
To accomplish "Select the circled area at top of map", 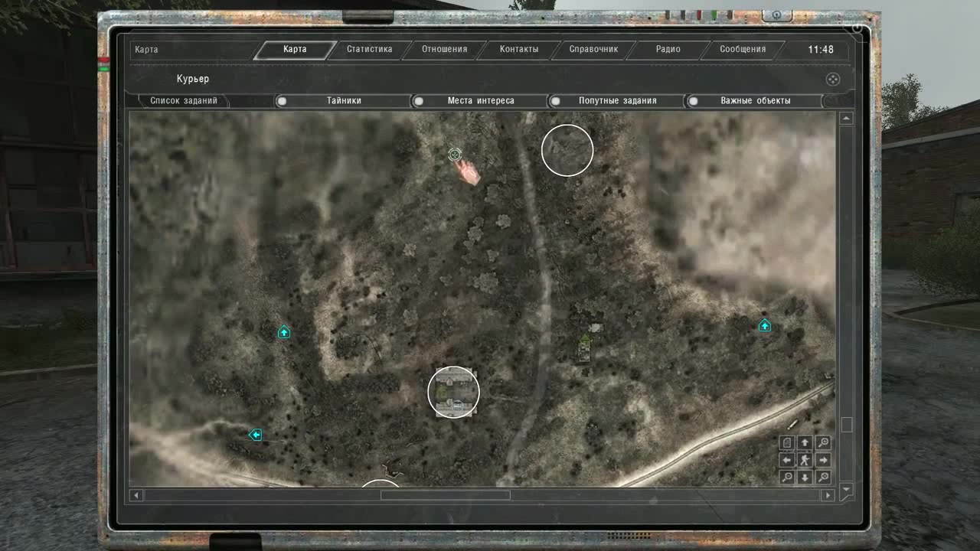I will tap(567, 151).
